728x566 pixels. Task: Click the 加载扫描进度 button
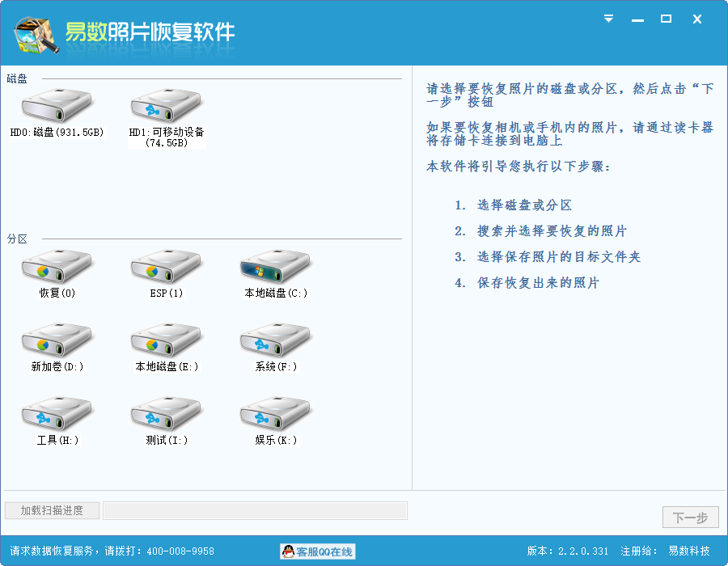pos(51,510)
